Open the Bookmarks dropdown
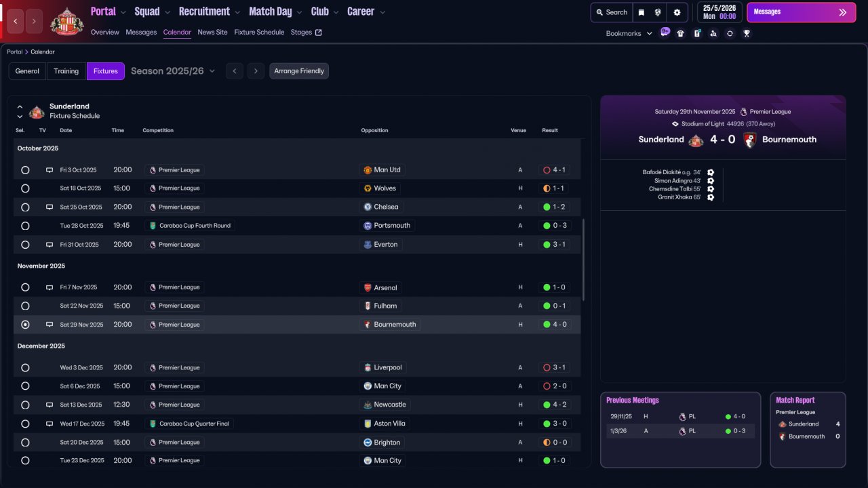This screenshot has width=868, height=488. click(x=629, y=33)
